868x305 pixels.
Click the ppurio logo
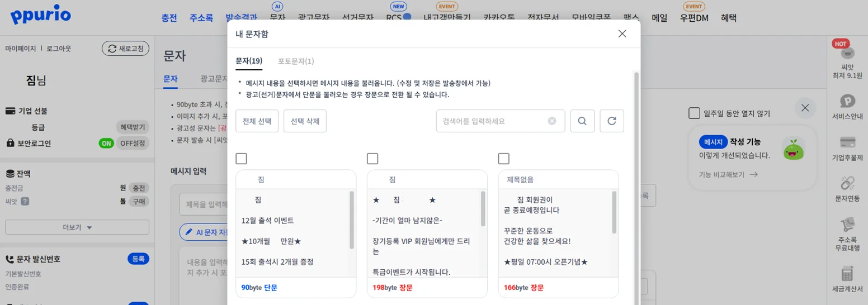coord(40,15)
